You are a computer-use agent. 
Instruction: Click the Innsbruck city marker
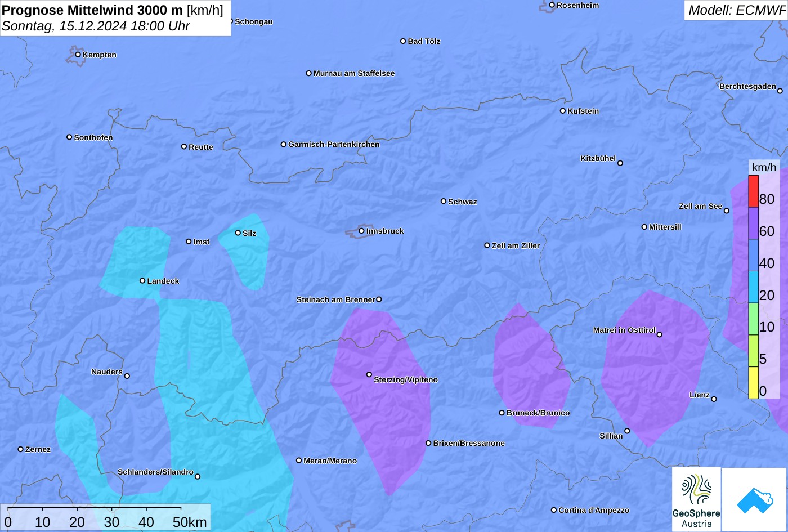tap(361, 231)
